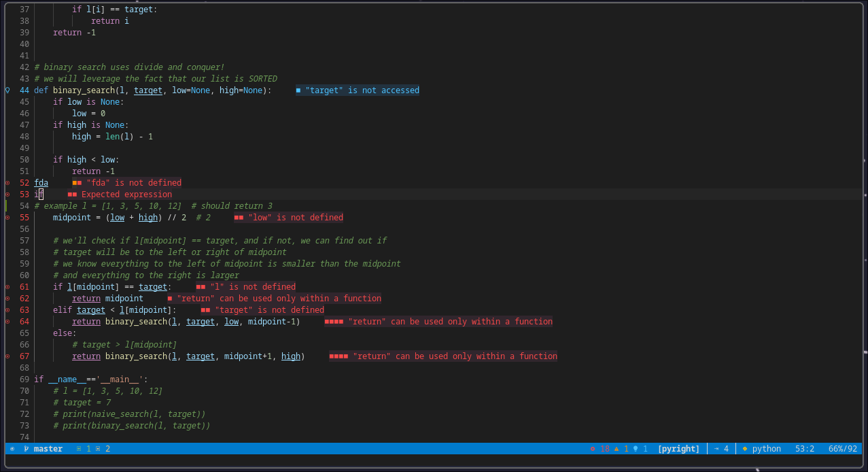Viewport: 868px width, 472px height.
Task: Click the git added-lines icon showing 1
Action: 79,449
